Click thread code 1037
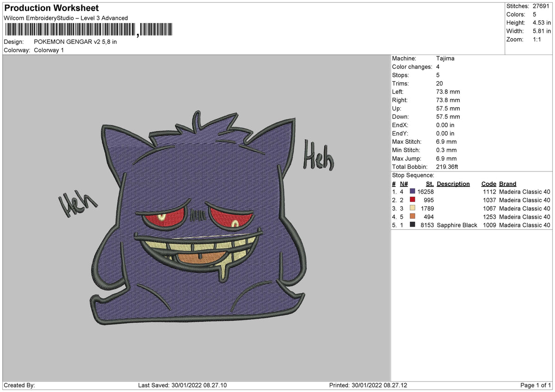Image resolution: width=555 pixels, height=392 pixels. (x=489, y=200)
